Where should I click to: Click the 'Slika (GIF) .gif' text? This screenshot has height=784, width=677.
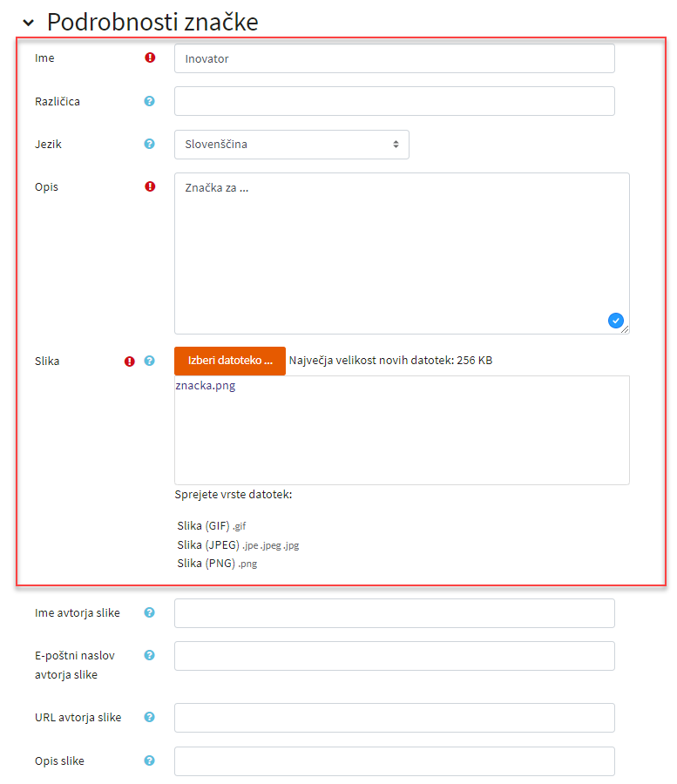click(x=212, y=526)
